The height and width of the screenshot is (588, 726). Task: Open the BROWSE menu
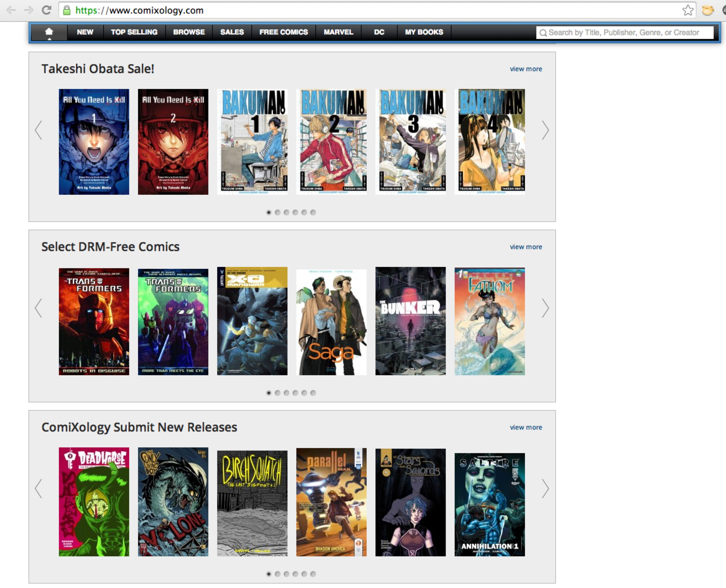[x=189, y=32]
